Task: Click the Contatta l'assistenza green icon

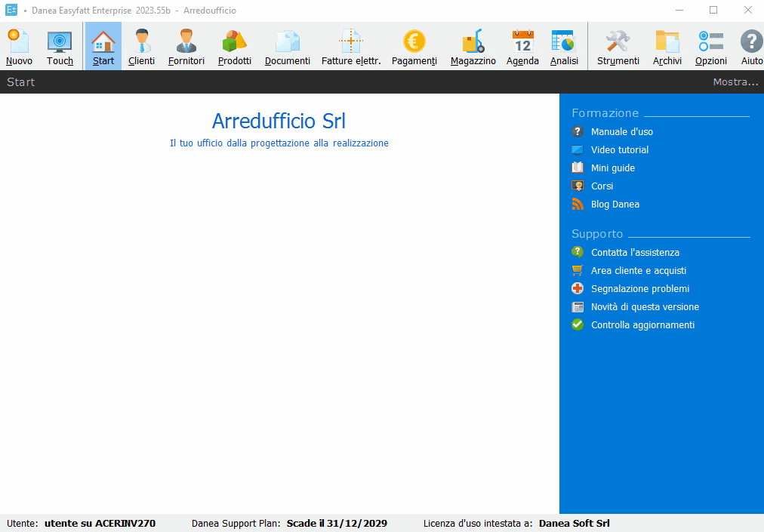Action: pos(578,252)
